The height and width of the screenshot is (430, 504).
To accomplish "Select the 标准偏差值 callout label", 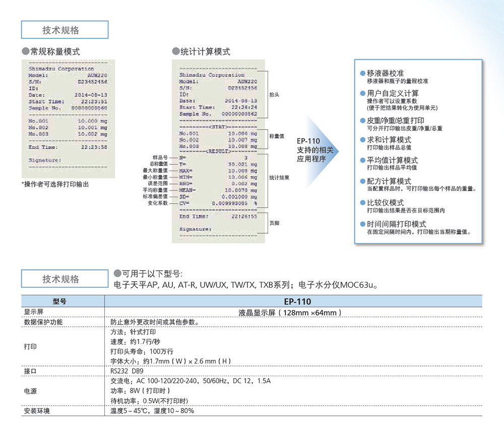I will 155,197.
